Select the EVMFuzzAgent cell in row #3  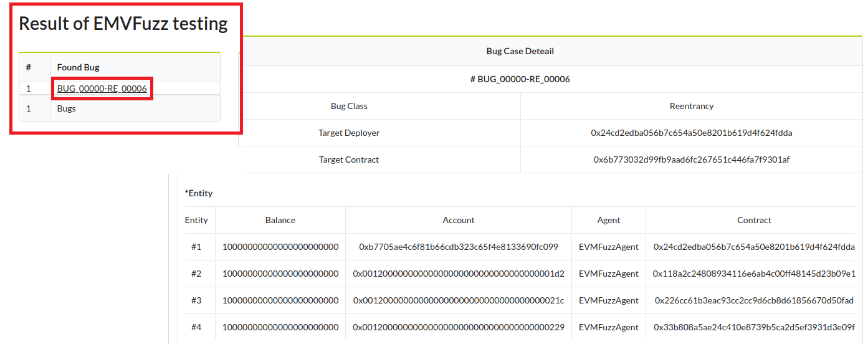coord(608,300)
